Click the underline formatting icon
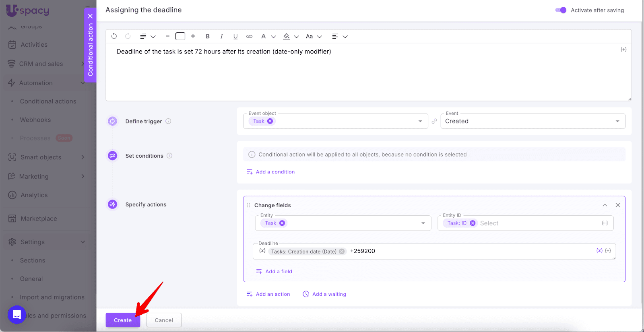Viewport: 644px width, 332px height. (235, 36)
